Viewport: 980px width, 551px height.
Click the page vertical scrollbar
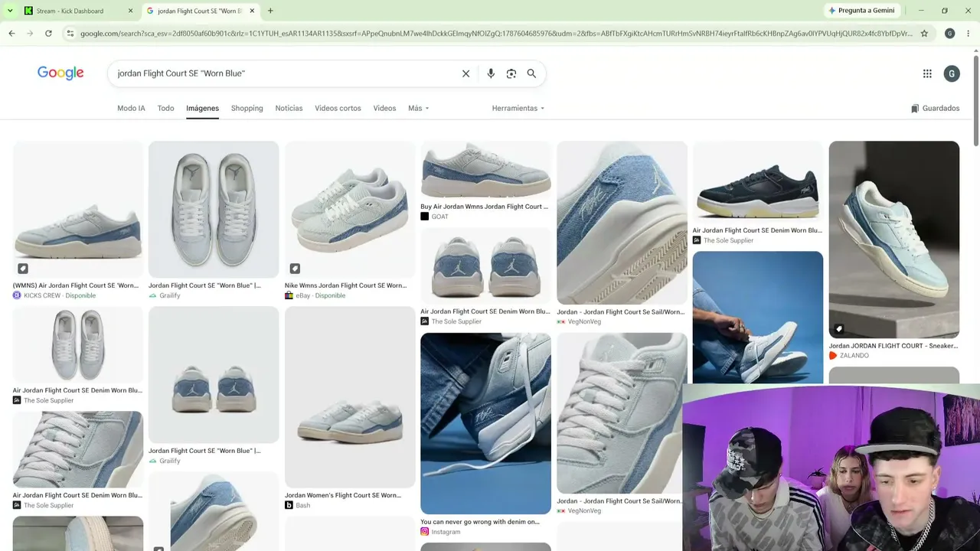point(976,99)
